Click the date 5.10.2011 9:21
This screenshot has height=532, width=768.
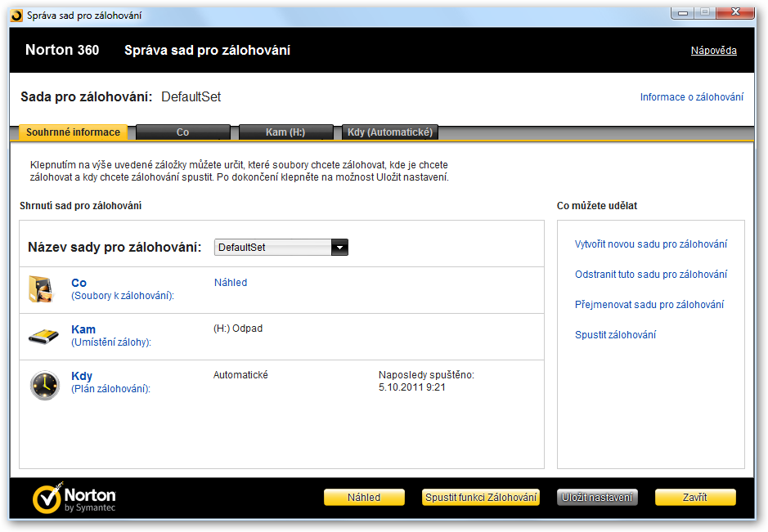(x=412, y=387)
